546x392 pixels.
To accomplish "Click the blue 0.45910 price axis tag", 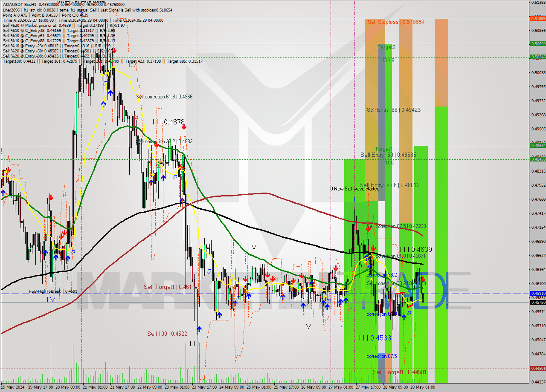I will point(537,294).
